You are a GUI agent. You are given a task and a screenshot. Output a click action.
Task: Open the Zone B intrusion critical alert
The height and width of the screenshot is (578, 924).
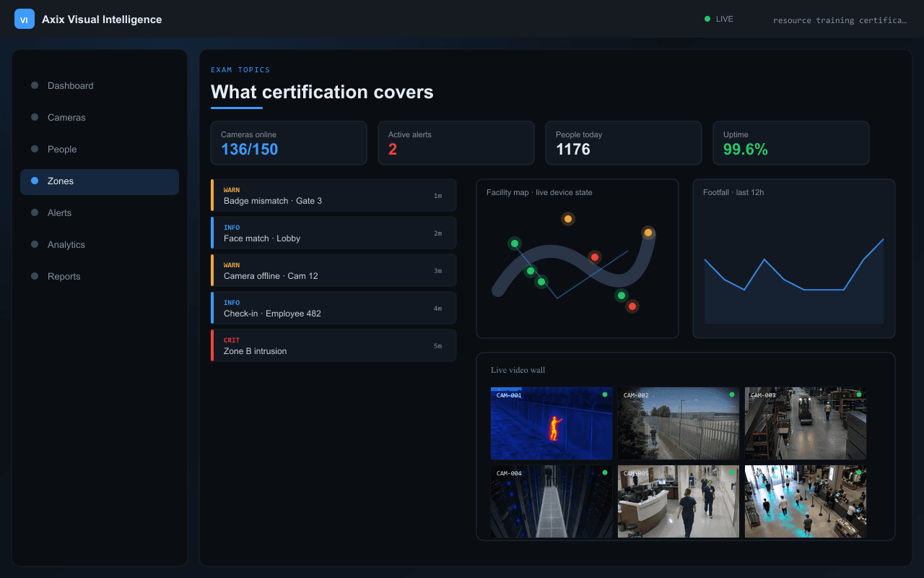click(334, 345)
